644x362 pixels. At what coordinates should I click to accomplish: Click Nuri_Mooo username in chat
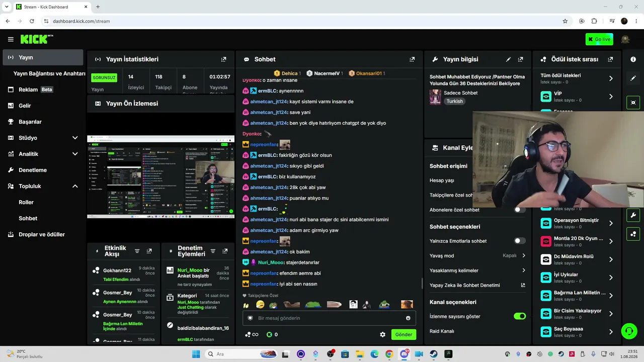(271, 262)
